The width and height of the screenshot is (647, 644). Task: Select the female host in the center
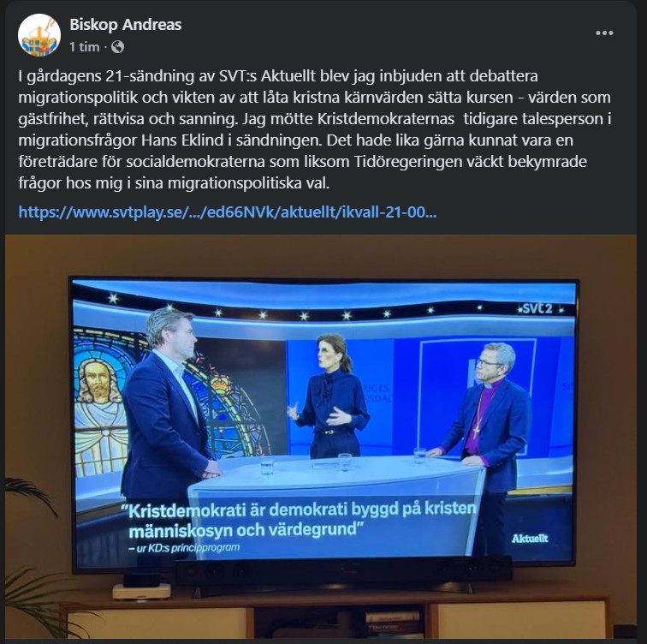click(x=332, y=397)
